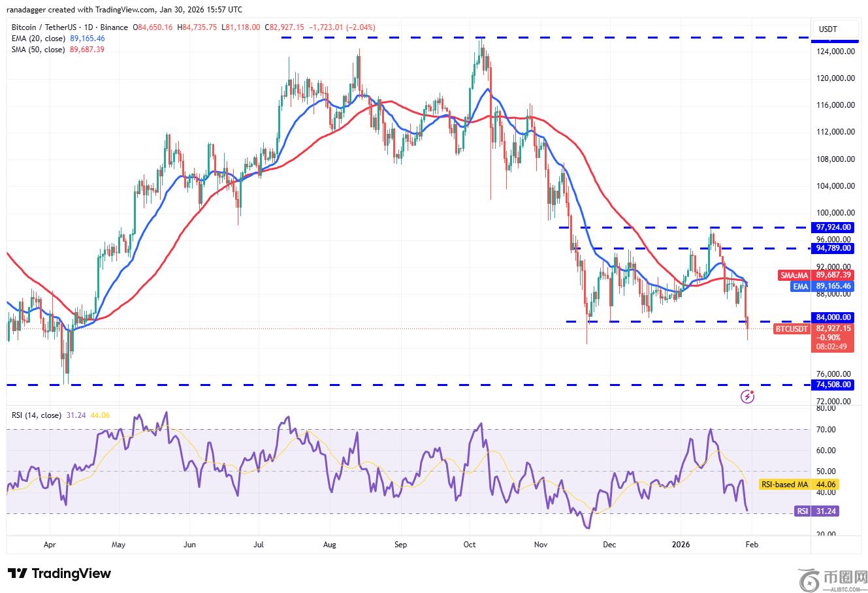Click the red BTCUSDT price label

pos(792,329)
